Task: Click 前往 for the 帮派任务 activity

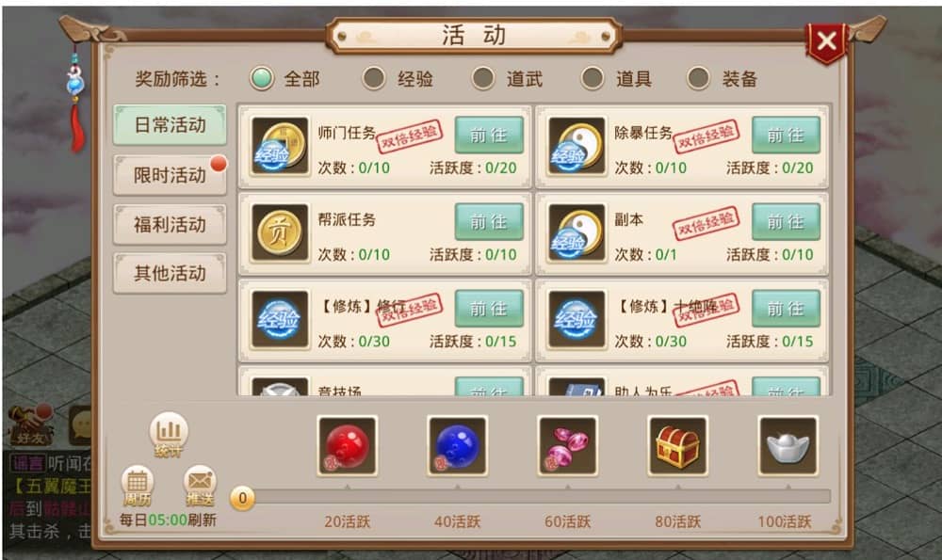Action: click(488, 222)
